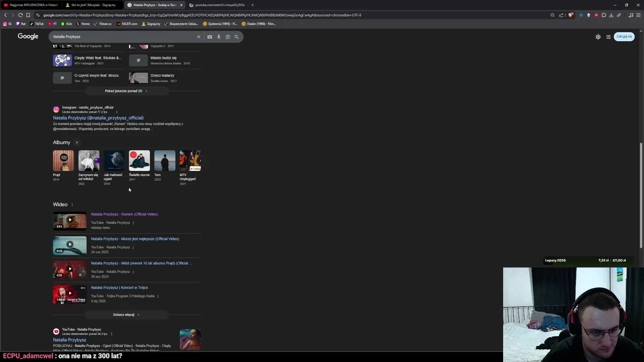Bookmark this page with the bookmark icon
This screenshot has width=644, height=362.
point(28,15)
